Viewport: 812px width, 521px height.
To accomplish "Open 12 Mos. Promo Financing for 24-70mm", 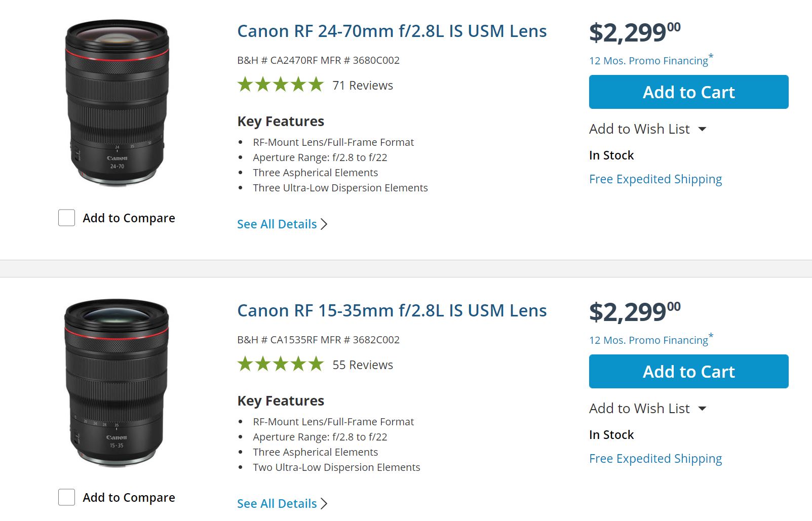I will coord(648,61).
